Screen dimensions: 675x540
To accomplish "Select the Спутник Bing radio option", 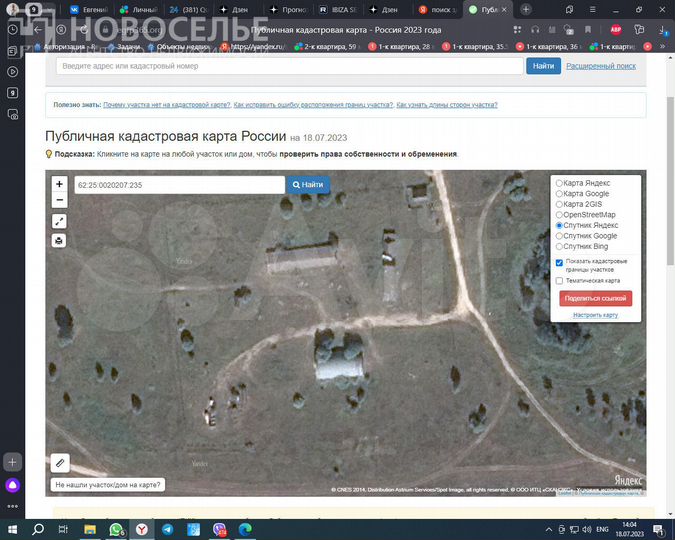I will pos(559,246).
